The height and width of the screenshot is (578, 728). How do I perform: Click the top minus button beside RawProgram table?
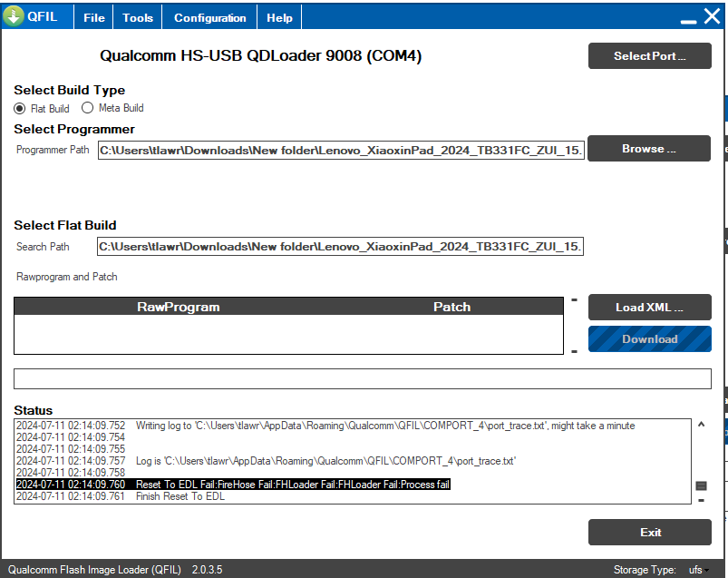(574, 300)
